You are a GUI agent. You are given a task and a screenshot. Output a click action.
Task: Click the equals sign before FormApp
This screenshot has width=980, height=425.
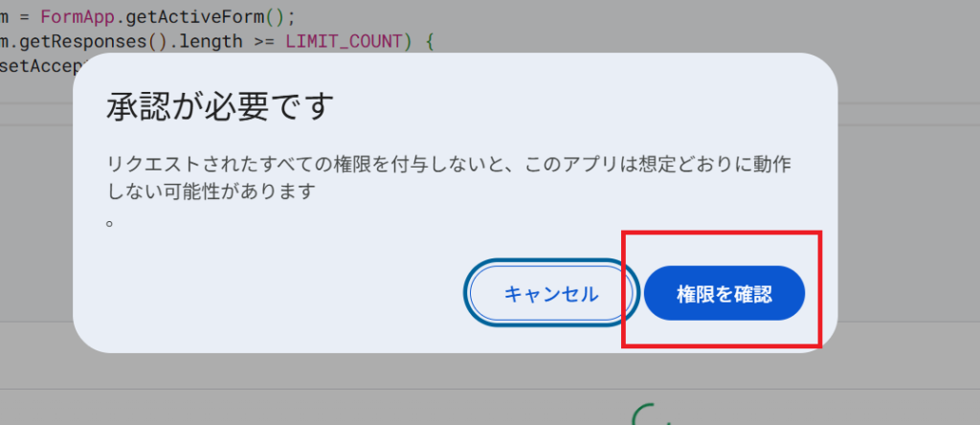(24, 17)
